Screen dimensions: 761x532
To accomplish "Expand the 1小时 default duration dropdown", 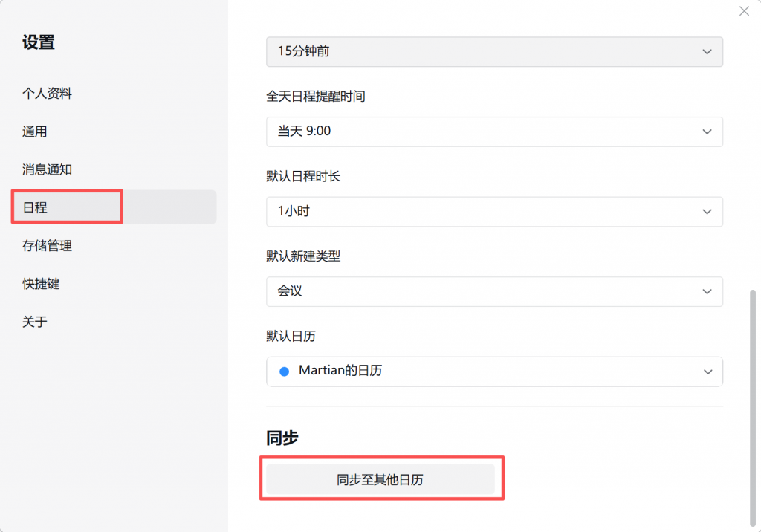I will pyautogui.click(x=494, y=212).
